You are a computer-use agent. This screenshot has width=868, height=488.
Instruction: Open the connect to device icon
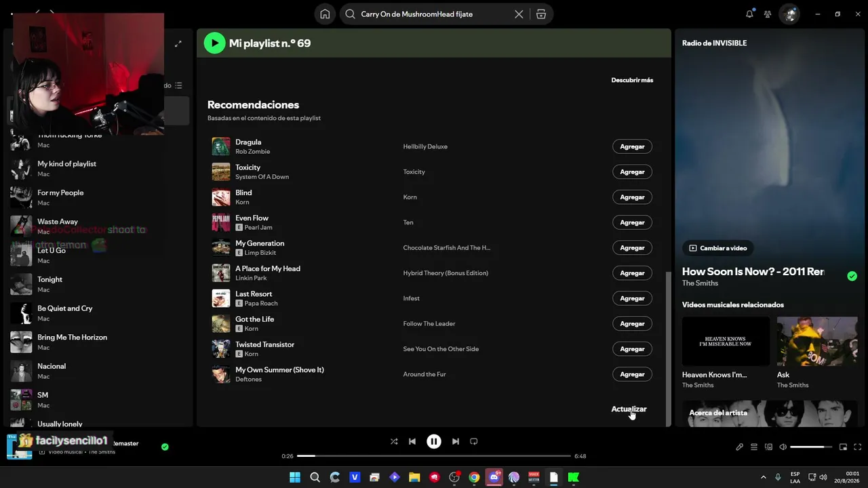coord(769,447)
